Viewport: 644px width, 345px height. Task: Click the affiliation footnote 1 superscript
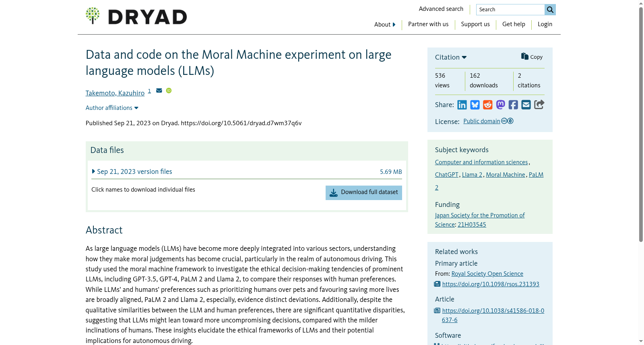click(x=149, y=91)
